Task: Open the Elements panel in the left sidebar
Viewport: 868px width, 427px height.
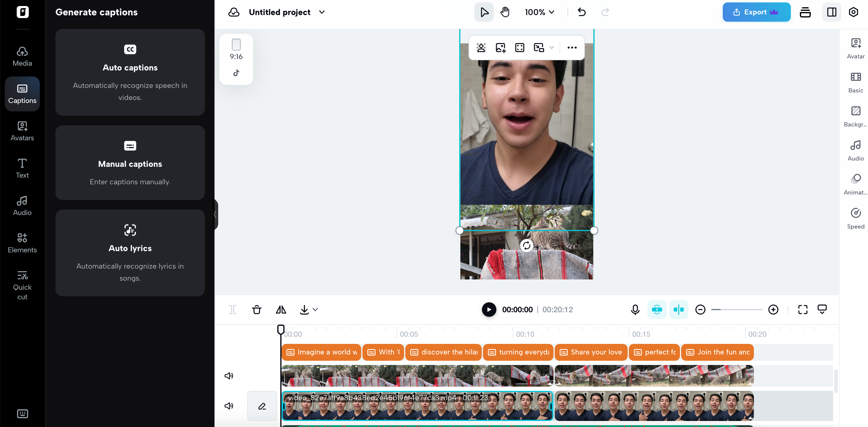Action: pos(22,242)
